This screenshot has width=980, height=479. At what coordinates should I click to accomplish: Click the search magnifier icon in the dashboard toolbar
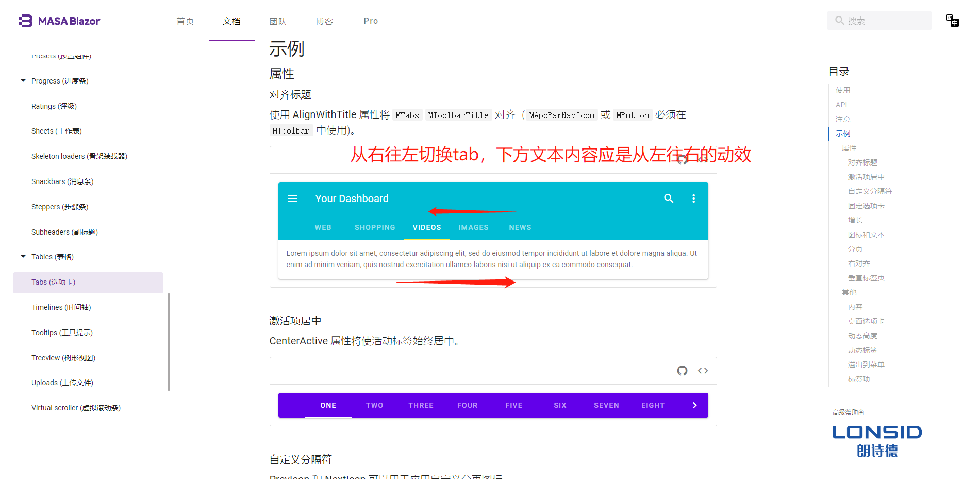click(x=669, y=198)
